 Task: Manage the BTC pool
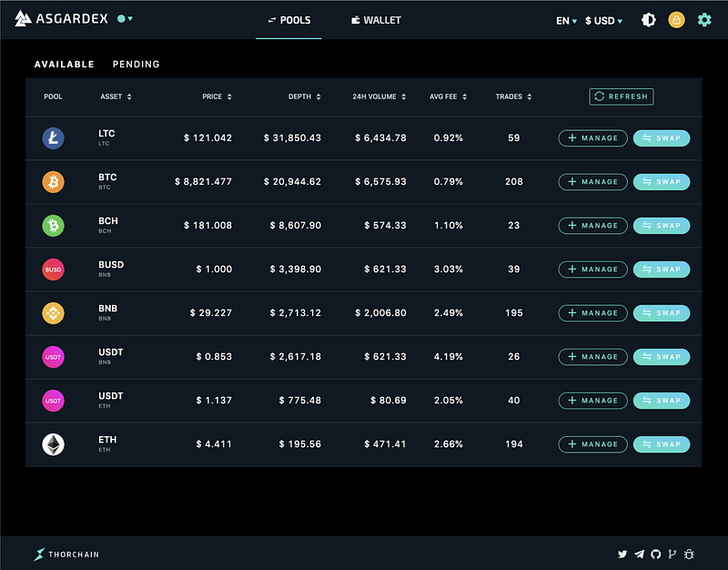[592, 181]
